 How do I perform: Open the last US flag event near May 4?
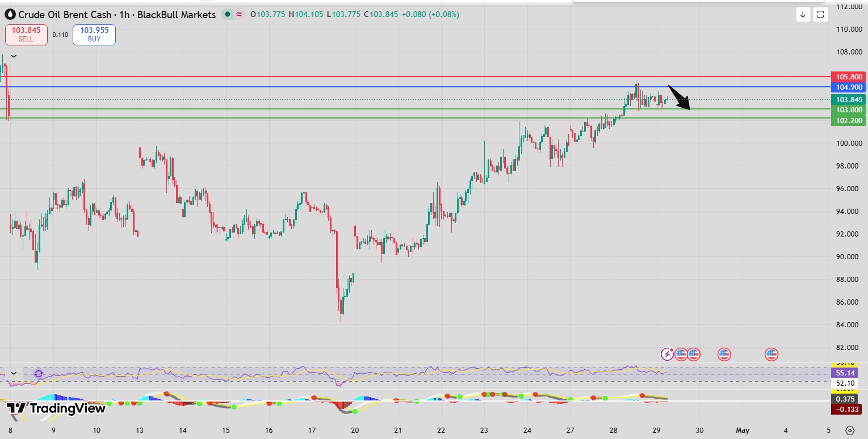pyautogui.click(x=771, y=354)
